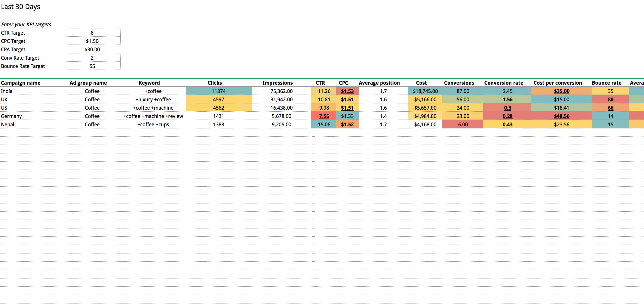644x304 pixels.
Task: Click Germany's red CTR value 7.56
Action: (x=324, y=116)
